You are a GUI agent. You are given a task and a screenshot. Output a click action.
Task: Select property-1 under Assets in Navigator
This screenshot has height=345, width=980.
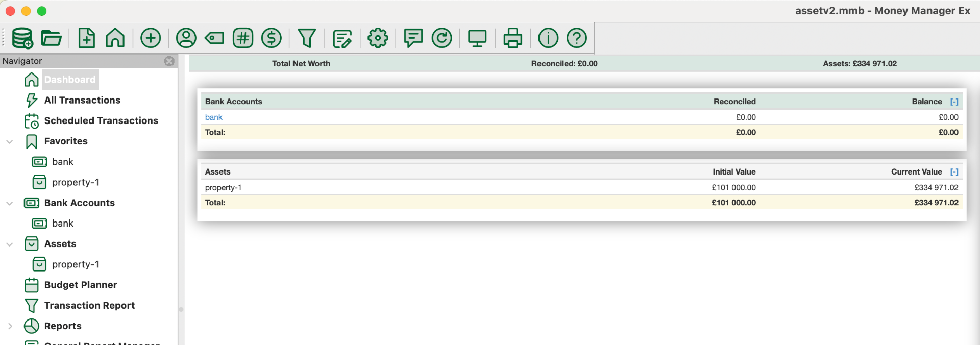point(76,264)
